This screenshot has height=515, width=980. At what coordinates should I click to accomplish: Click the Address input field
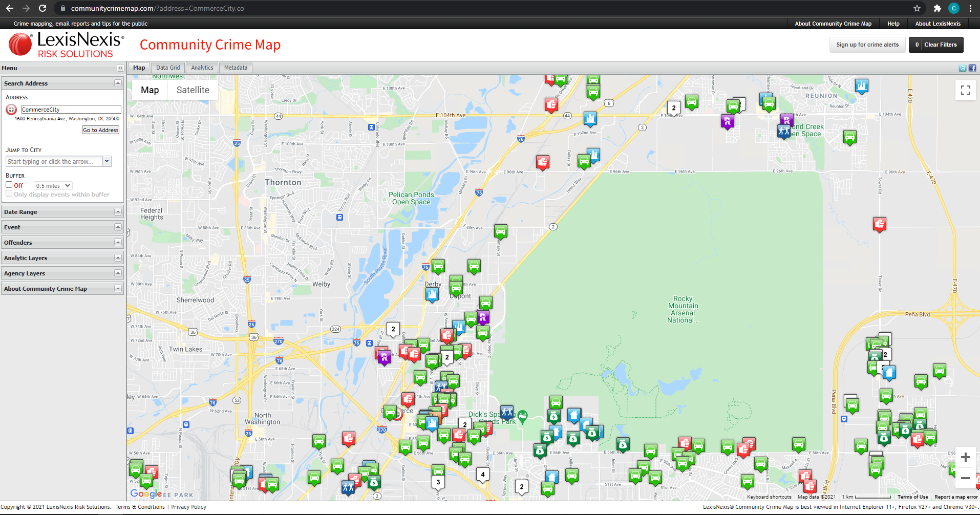click(x=70, y=109)
